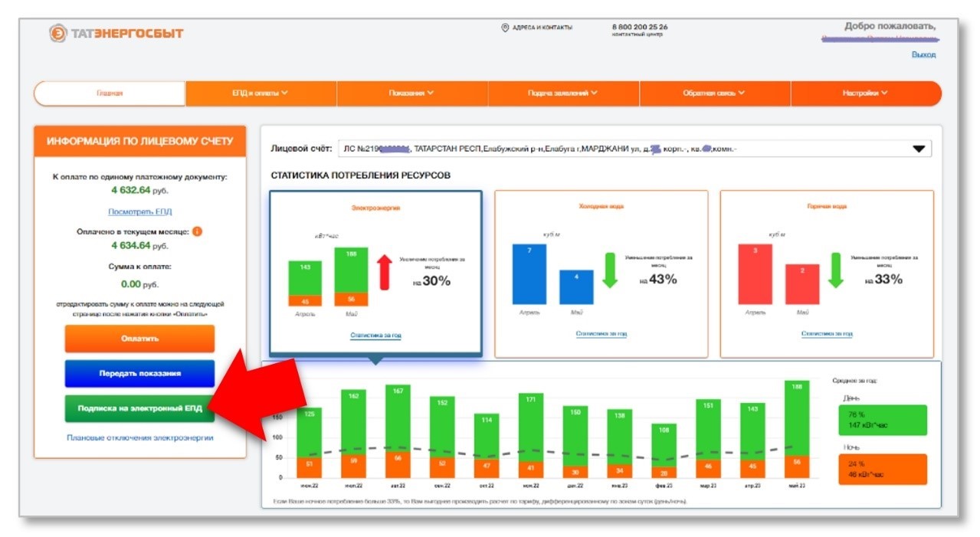This screenshot has width=980, height=537.
Task: Click the Выход logout link
Action: tap(923, 54)
